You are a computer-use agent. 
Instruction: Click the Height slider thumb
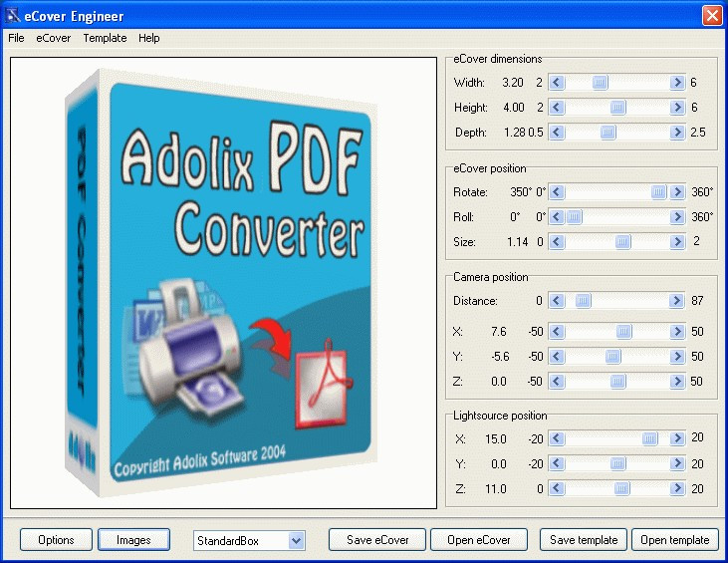(x=617, y=108)
